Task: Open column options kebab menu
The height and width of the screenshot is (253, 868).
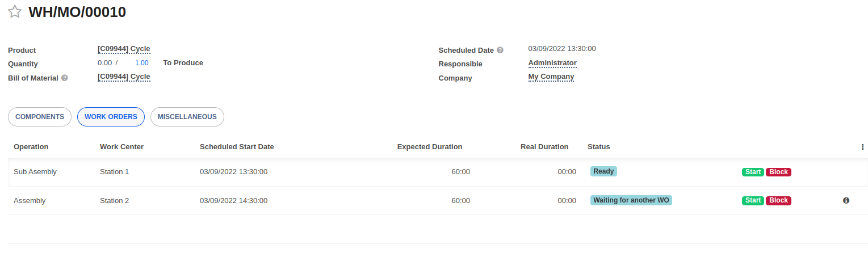Action: pyautogui.click(x=862, y=147)
